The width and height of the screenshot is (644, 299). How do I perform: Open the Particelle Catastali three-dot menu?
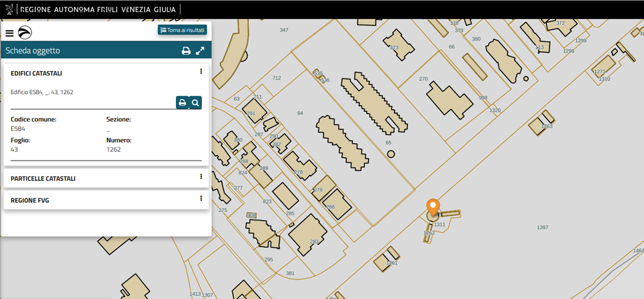tap(201, 177)
